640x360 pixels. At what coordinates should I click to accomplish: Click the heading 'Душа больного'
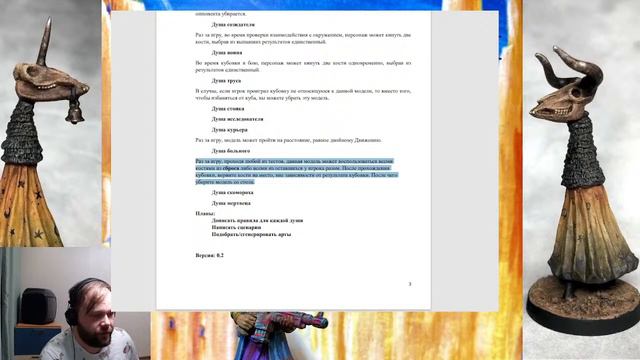pyautogui.click(x=231, y=151)
